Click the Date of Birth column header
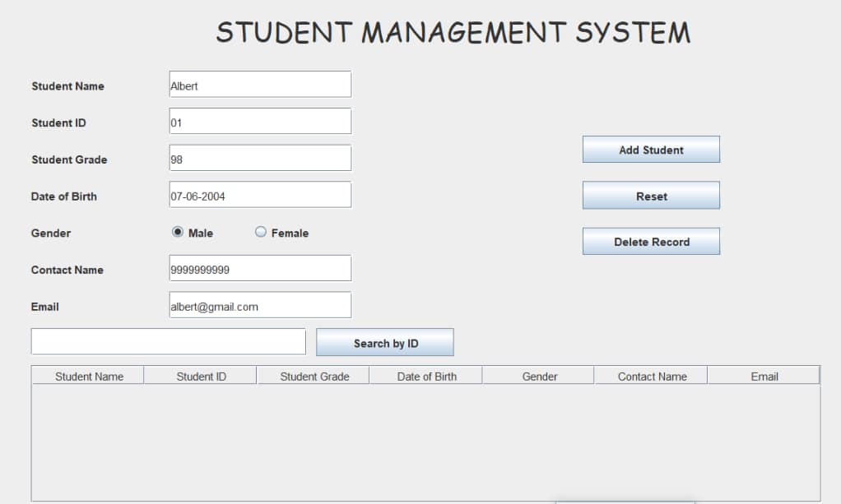The image size is (841, 504). pyautogui.click(x=426, y=377)
